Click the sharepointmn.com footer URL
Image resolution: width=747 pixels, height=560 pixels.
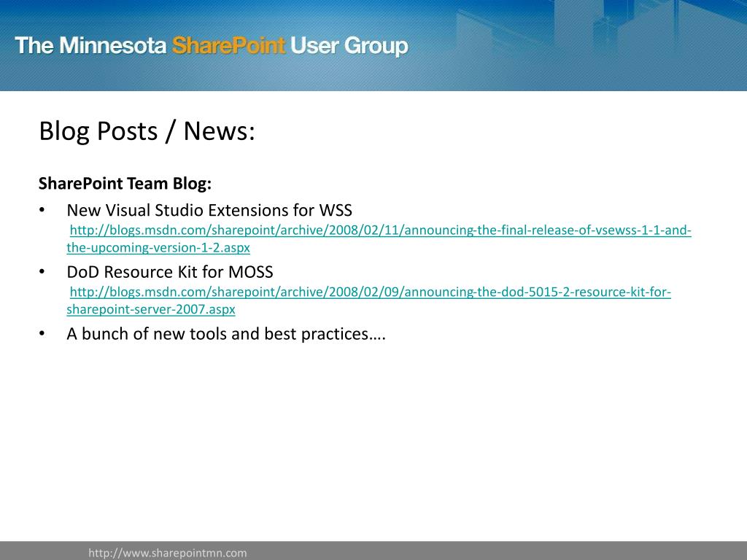pyautogui.click(x=168, y=553)
